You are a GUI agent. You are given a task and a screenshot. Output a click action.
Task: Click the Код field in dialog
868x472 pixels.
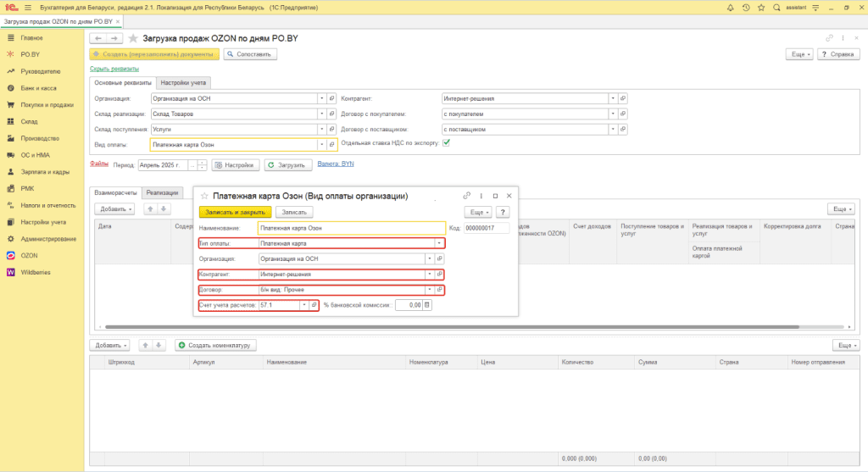[486, 228]
